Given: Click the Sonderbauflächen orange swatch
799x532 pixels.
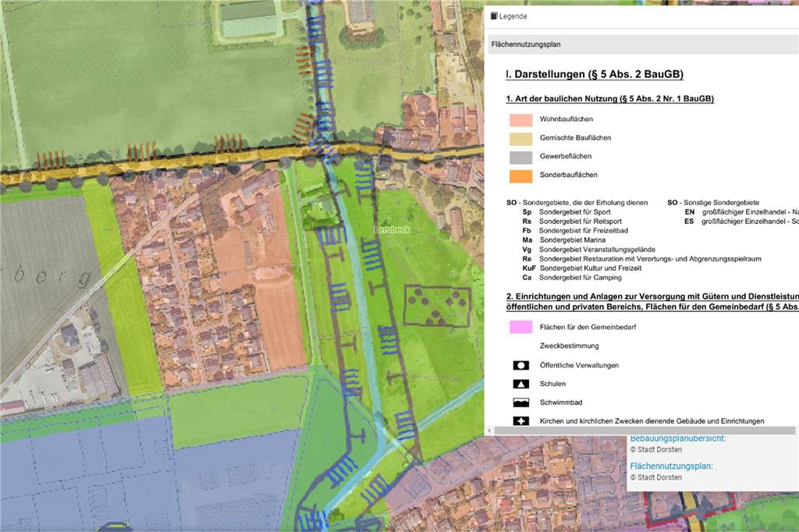Looking at the screenshot, I should coord(520,176).
